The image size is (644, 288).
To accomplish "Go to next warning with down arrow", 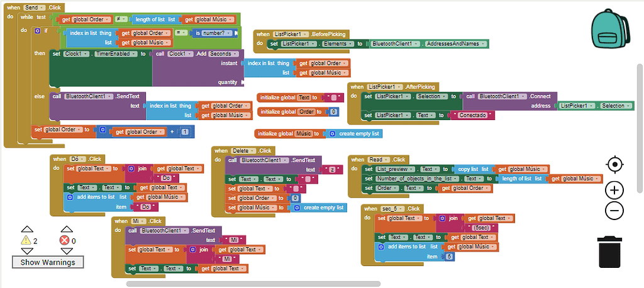I will [x=26, y=251].
